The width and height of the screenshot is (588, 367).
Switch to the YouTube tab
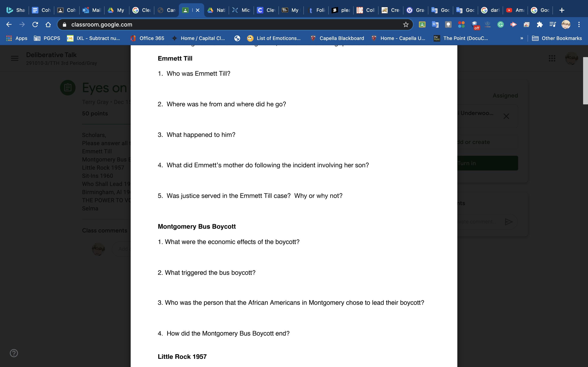(516, 10)
